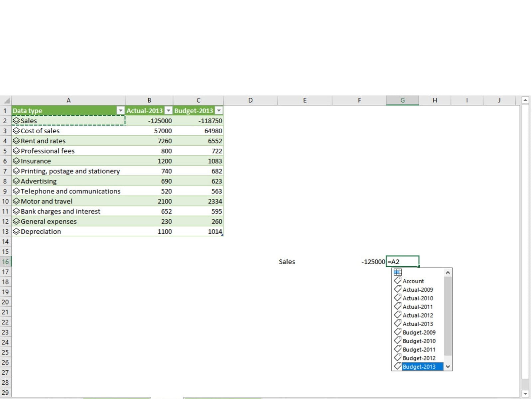The height and width of the screenshot is (399, 532).
Task: Click the Advertising data type icon
Action: (x=16, y=181)
